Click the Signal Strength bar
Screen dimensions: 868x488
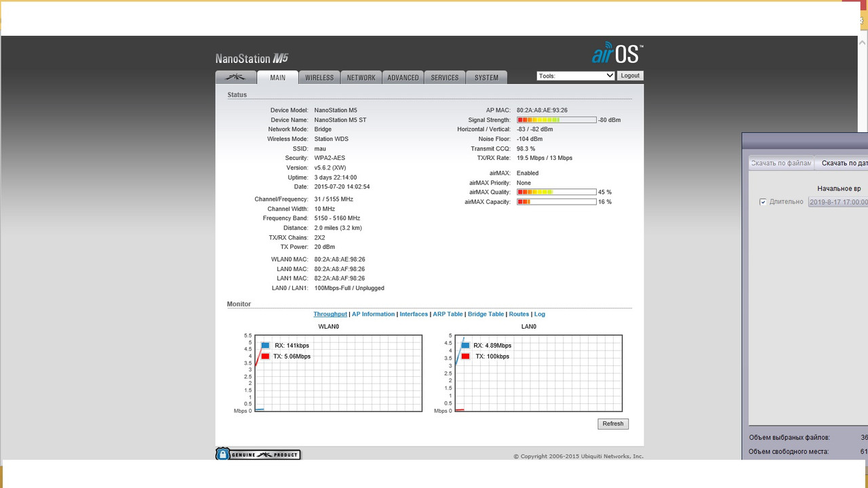click(557, 120)
